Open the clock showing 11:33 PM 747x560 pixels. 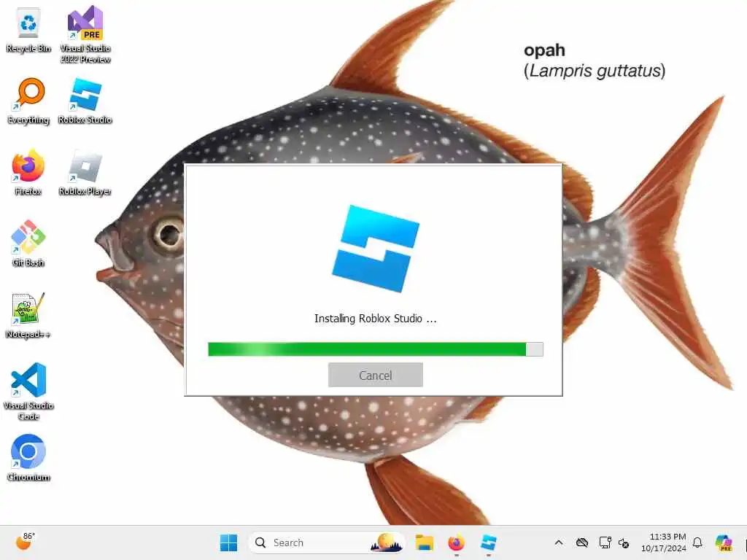[x=664, y=542]
